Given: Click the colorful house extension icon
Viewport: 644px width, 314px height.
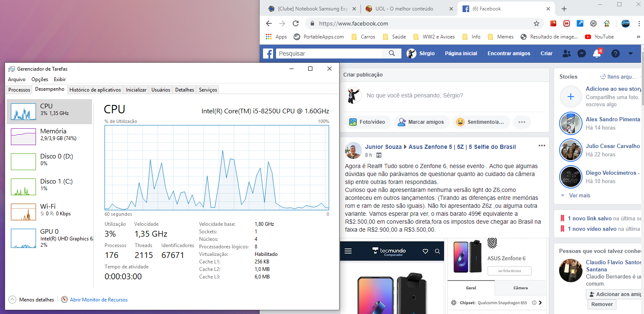Looking at the screenshot, I should click(606, 23).
